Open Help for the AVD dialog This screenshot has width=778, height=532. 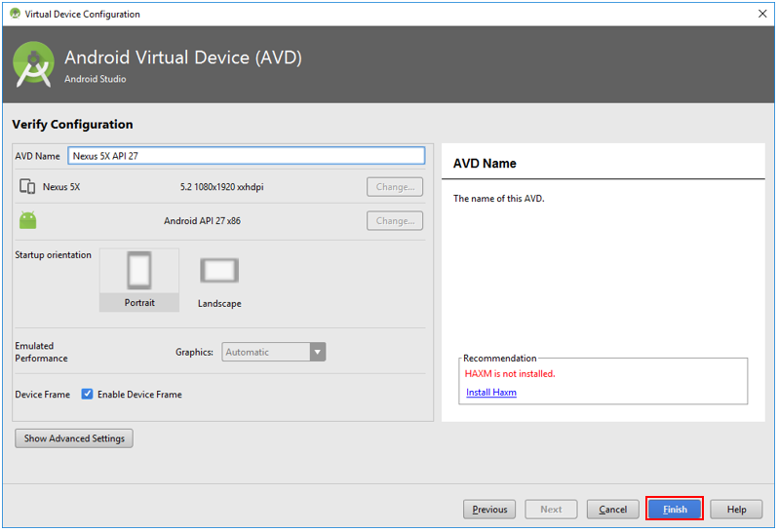click(x=736, y=510)
